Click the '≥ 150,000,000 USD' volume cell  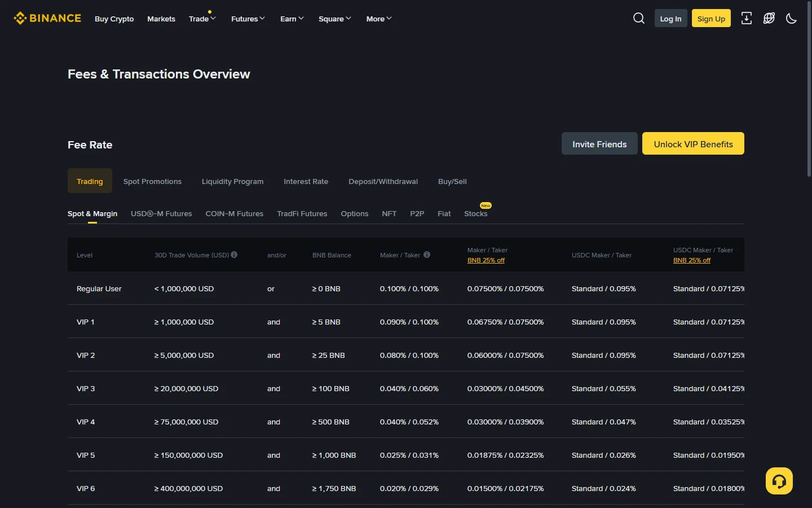189,455
